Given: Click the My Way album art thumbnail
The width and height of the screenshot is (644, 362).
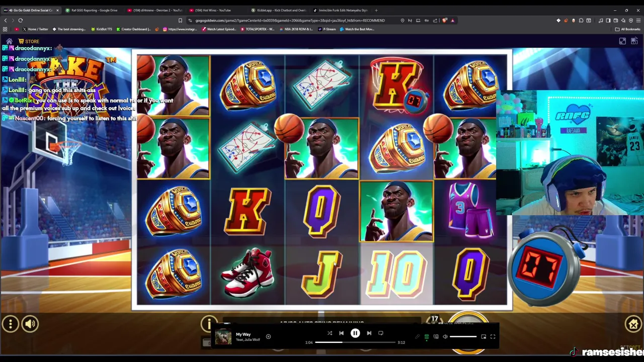Looking at the screenshot, I should click(223, 337).
